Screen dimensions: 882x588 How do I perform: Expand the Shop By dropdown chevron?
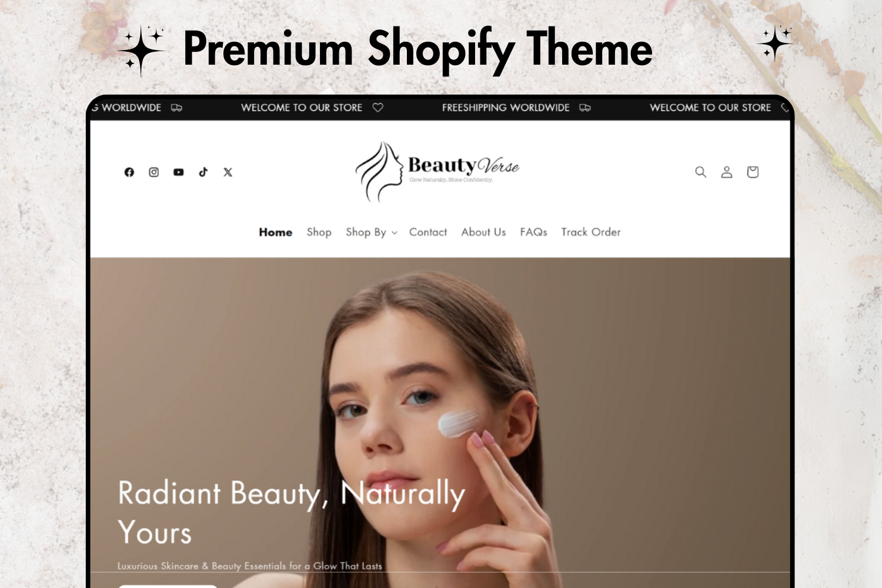395,233
